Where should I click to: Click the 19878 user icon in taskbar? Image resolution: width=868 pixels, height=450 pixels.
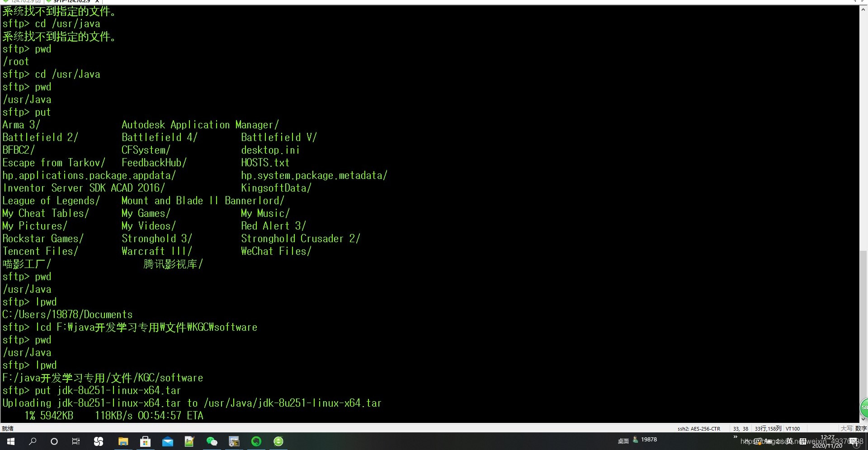click(645, 440)
